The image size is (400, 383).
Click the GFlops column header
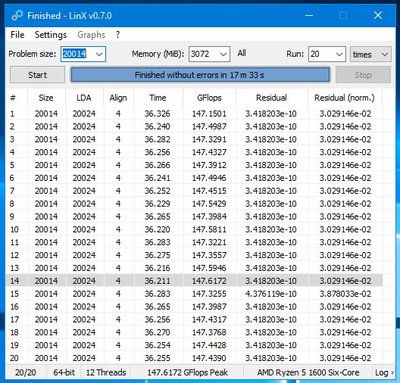tap(209, 98)
